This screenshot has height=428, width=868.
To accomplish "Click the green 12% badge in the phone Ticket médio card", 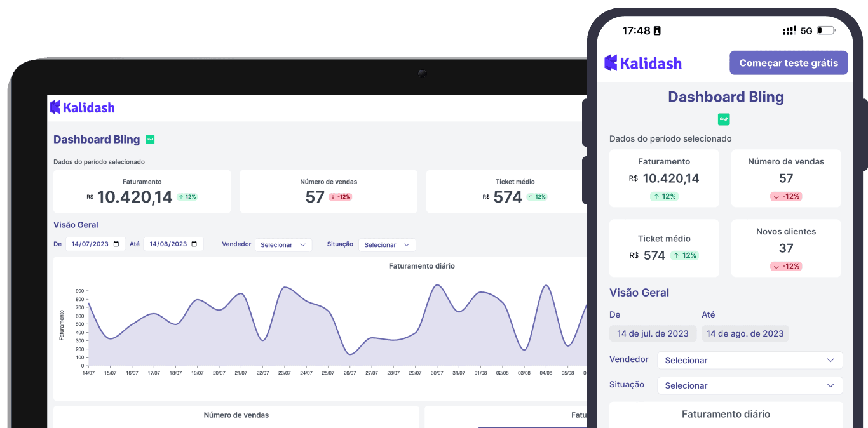I will (684, 255).
